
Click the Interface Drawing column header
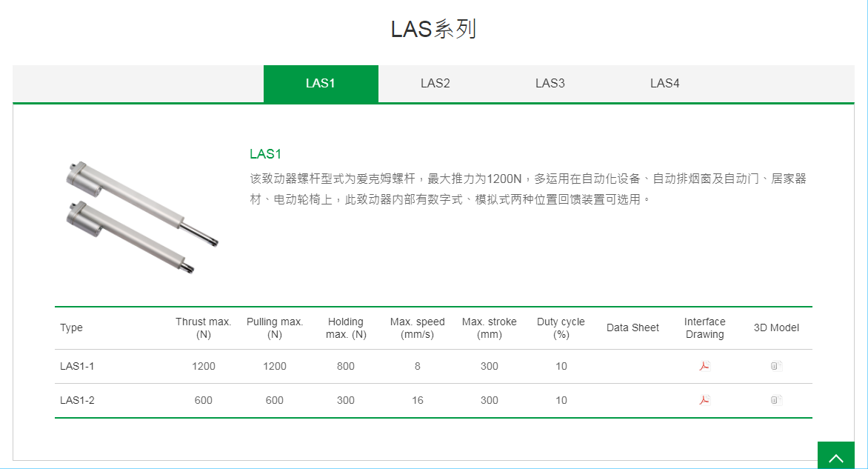pyautogui.click(x=704, y=327)
